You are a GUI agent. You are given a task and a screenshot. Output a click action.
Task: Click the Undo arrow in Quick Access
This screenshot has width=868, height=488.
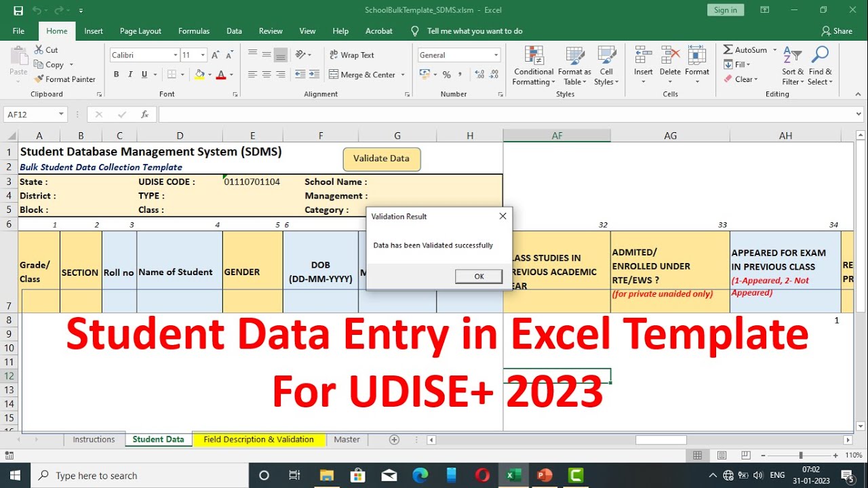(x=37, y=11)
